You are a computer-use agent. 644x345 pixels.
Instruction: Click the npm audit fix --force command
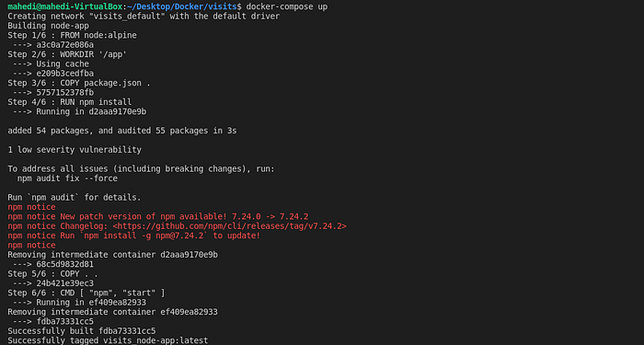coord(67,178)
